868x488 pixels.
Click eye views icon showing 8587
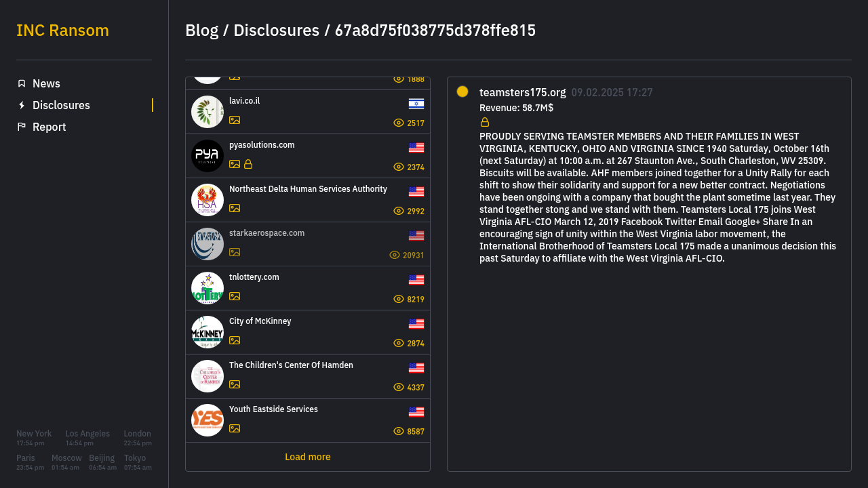399,431
